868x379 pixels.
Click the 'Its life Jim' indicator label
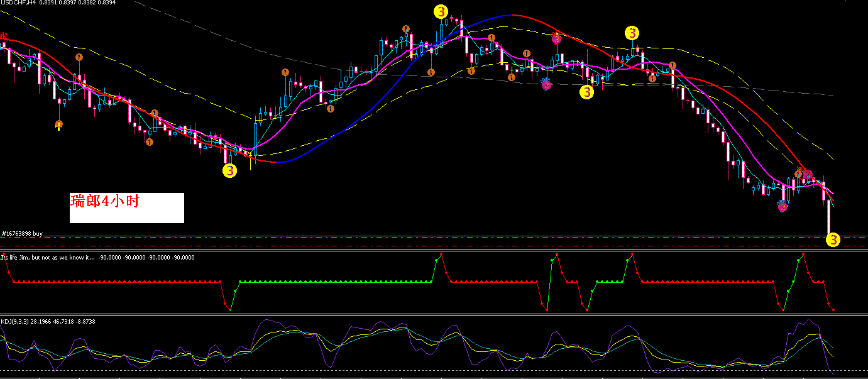tap(48, 257)
